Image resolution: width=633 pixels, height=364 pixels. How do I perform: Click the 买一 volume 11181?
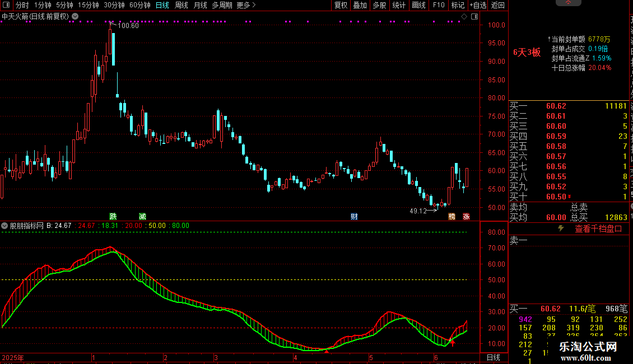(x=616, y=106)
